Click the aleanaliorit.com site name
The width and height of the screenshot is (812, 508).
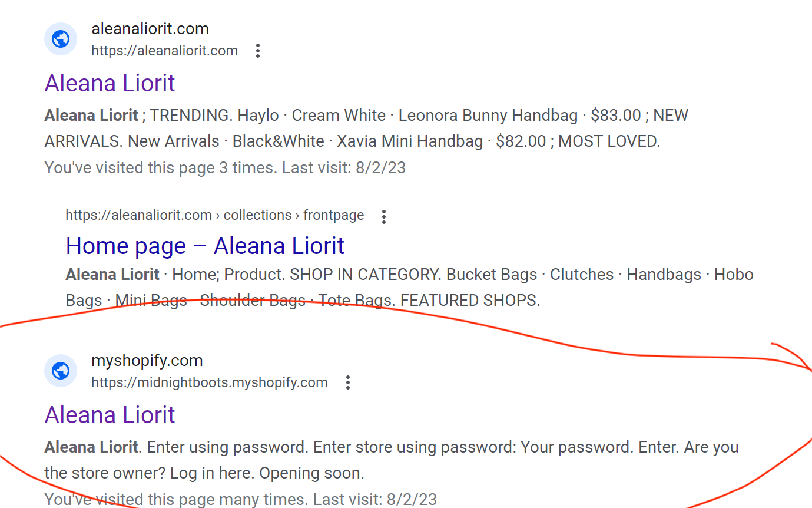coord(150,28)
